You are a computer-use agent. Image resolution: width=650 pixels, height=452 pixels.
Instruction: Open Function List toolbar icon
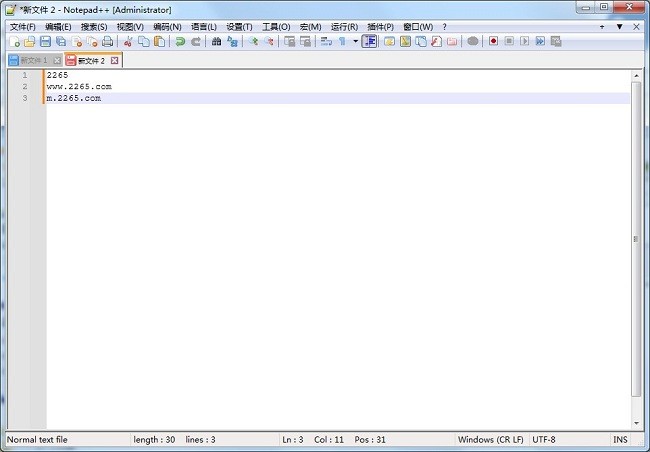click(437, 41)
